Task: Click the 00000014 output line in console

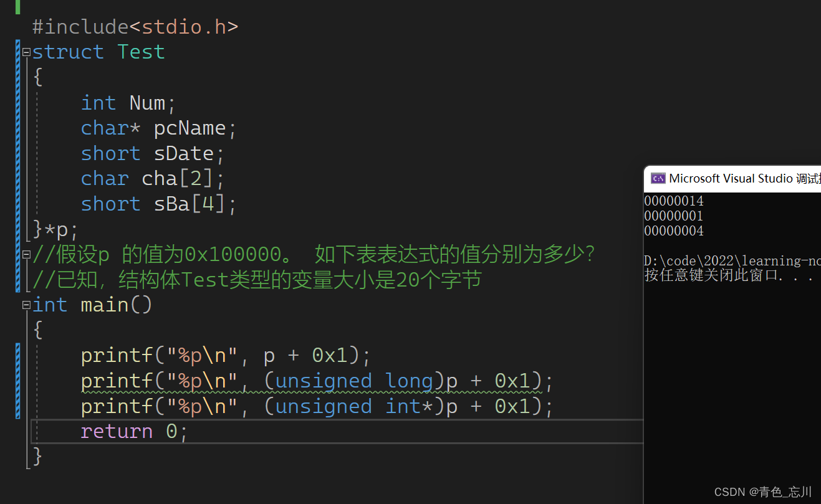Action: pyautogui.click(x=673, y=201)
